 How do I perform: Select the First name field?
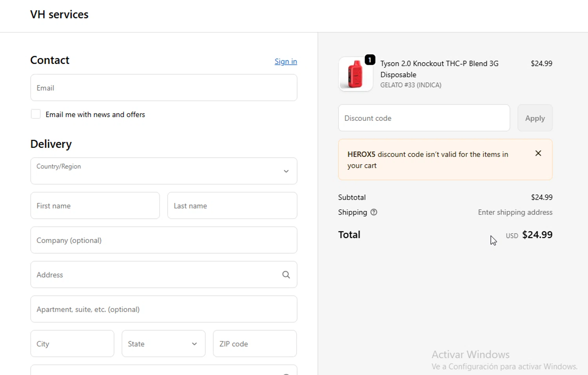tap(95, 206)
